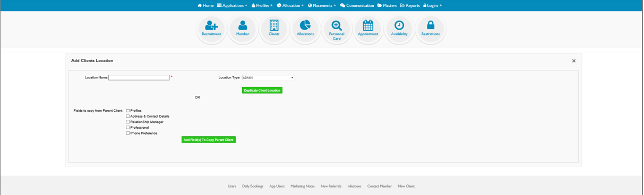The height and width of the screenshot is (195, 644).
Task: Check the RelationShip Manager checkbox
Action: click(x=128, y=122)
